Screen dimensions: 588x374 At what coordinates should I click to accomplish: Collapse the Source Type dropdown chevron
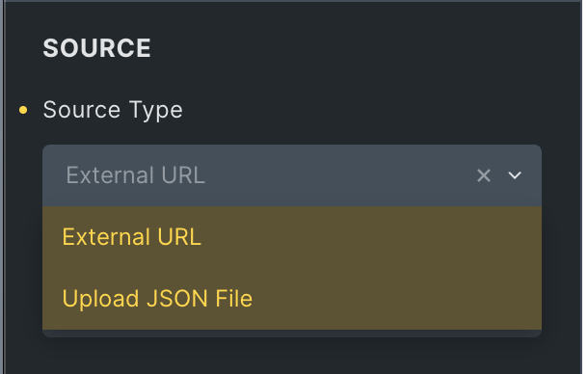click(515, 175)
